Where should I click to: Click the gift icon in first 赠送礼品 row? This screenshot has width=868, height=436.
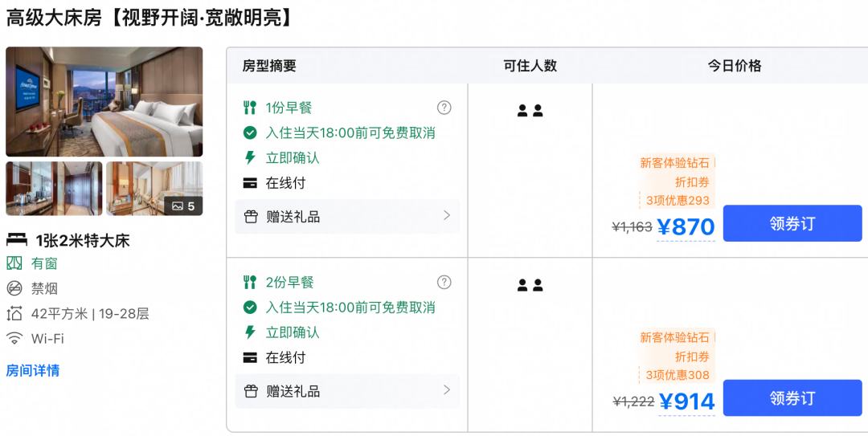point(251,216)
